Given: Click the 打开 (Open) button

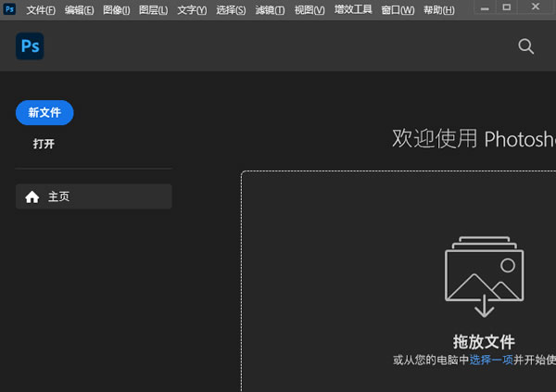Looking at the screenshot, I should [x=44, y=144].
